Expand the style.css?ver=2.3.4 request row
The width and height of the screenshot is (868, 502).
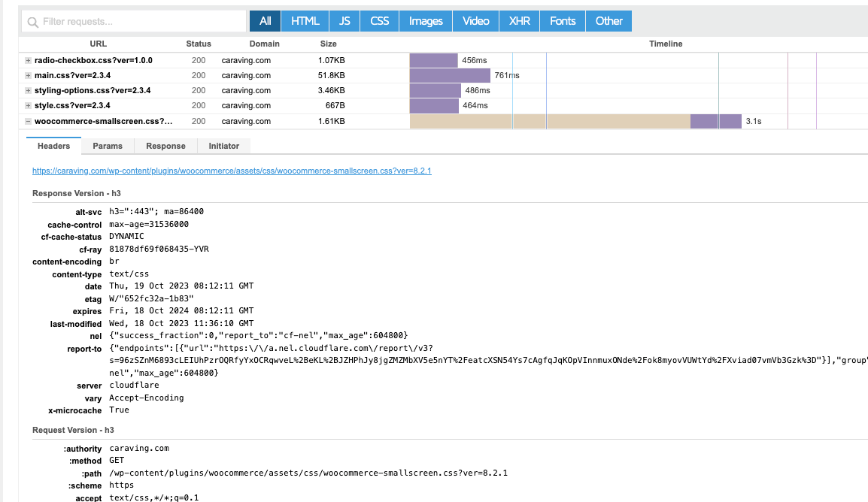(x=28, y=105)
